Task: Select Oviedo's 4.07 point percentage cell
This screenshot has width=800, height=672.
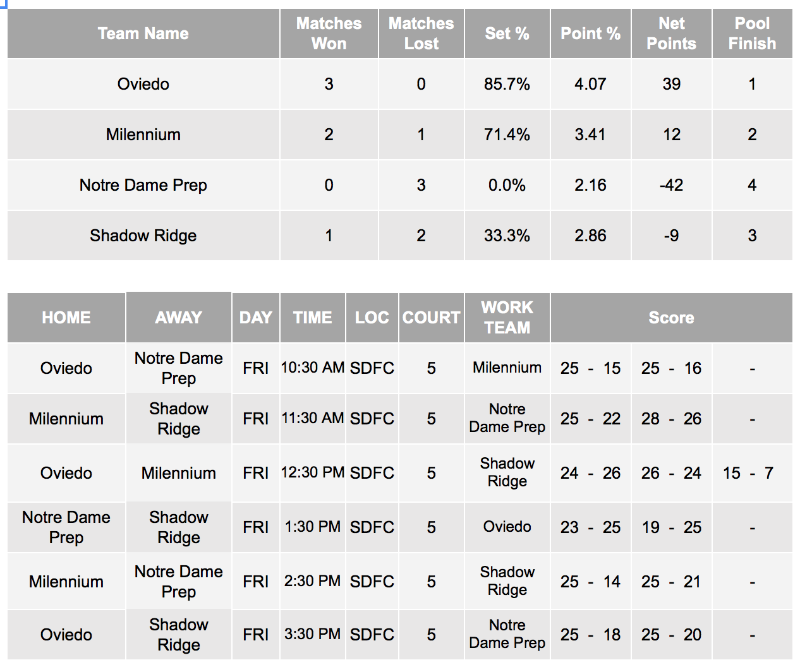Action: point(590,84)
